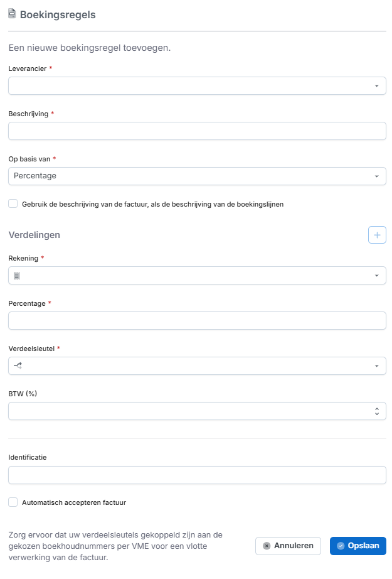Open the Leverancier dropdown
Viewport: 392px width, 579px height.
(197, 86)
